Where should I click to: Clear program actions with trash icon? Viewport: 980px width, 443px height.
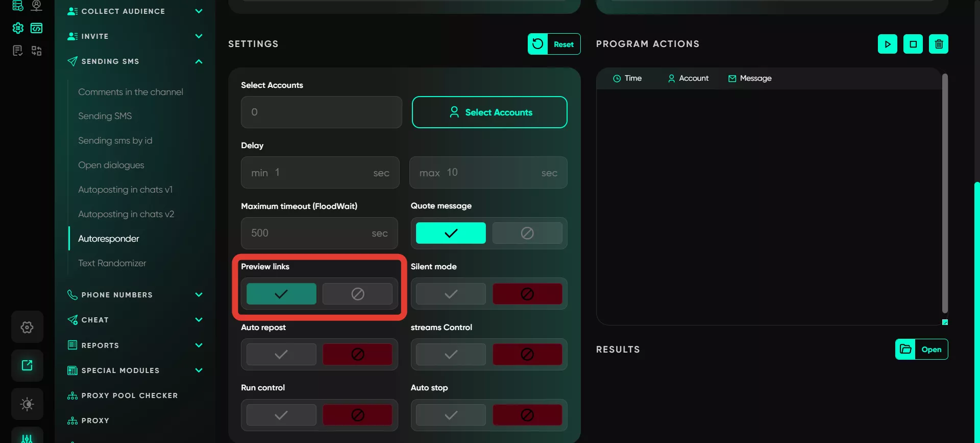point(939,44)
